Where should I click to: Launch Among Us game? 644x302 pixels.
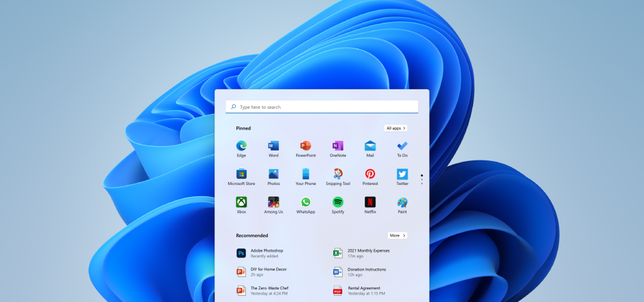[274, 205]
